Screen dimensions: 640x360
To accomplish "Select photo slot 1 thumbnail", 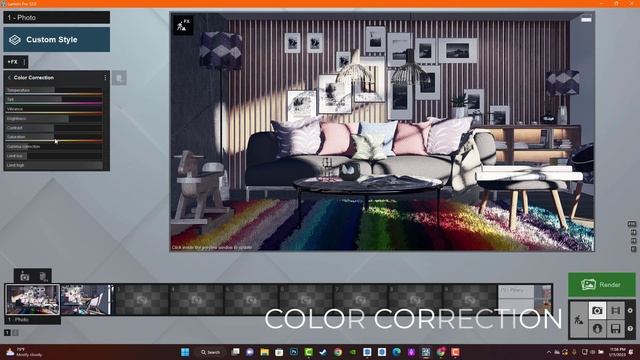I will click(33, 300).
